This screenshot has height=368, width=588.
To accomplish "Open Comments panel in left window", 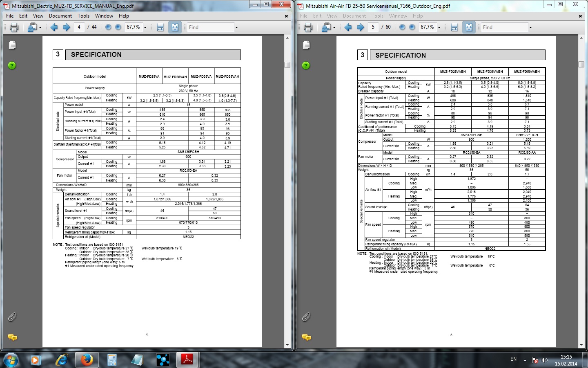I will 12,337.
